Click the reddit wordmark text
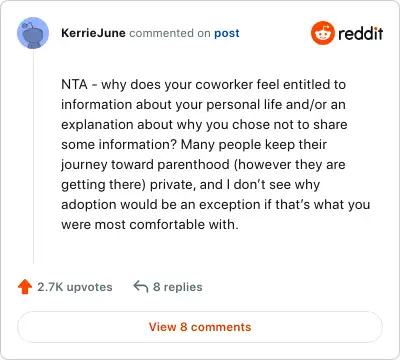Image resolution: width=400 pixels, height=360 pixels. (x=360, y=33)
